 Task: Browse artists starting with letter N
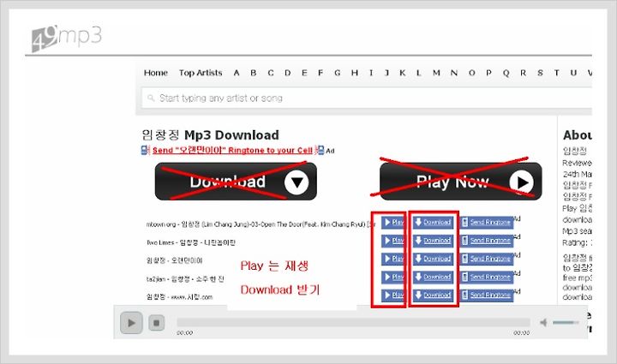(x=454, y=73)
